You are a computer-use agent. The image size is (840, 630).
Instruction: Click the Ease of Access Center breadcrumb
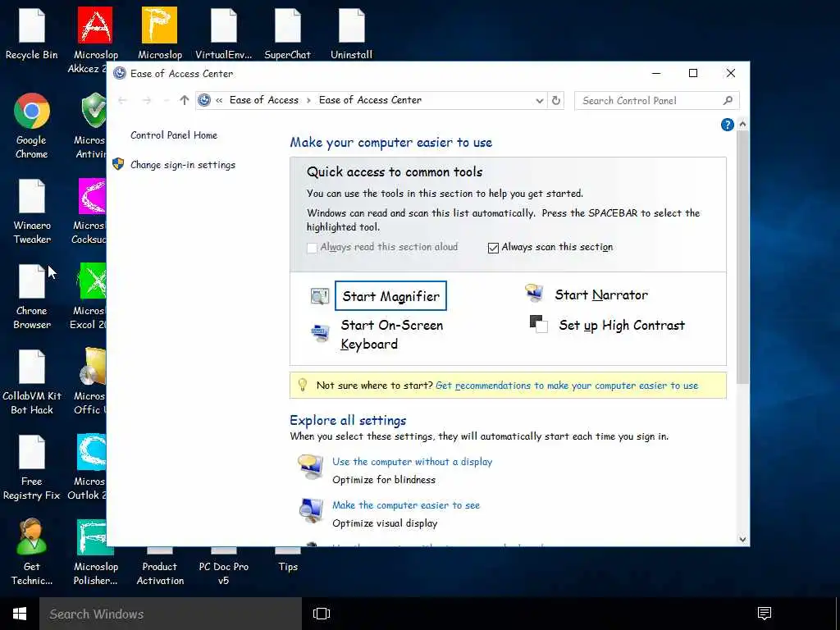tap(370, 100)
